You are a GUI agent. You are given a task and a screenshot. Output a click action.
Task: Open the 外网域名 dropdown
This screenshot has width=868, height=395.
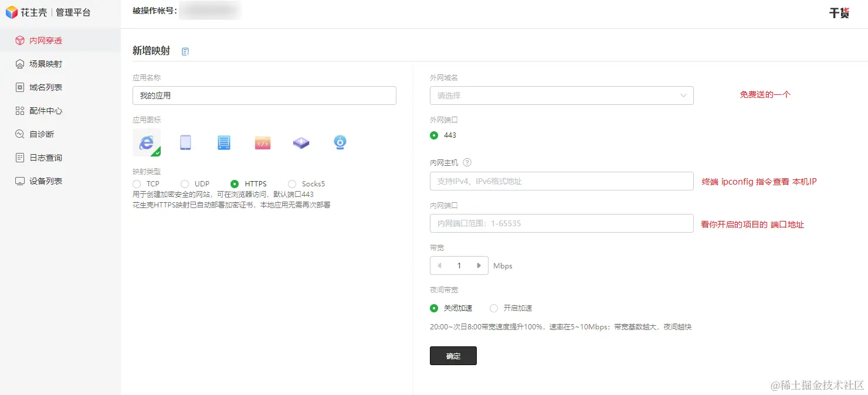(x=562, y=96)
